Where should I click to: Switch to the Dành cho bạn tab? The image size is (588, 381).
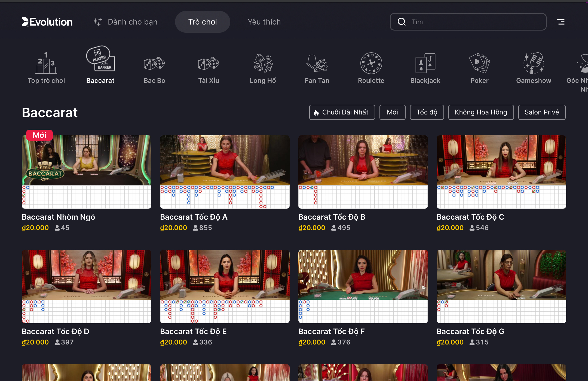(x=125, y=22)
